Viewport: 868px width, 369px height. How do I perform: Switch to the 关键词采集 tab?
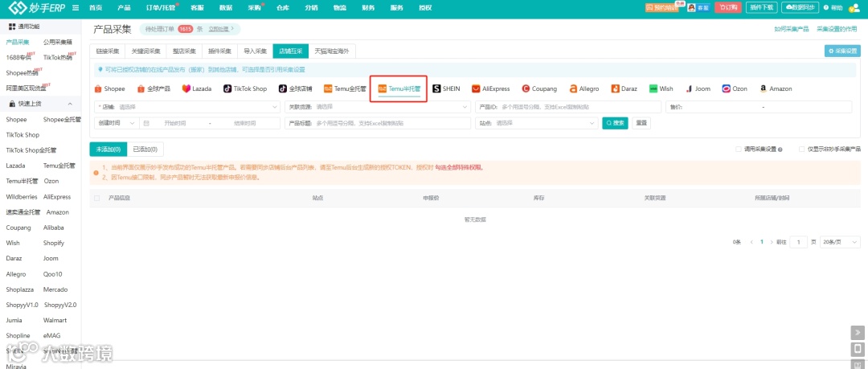pos(145,51)
